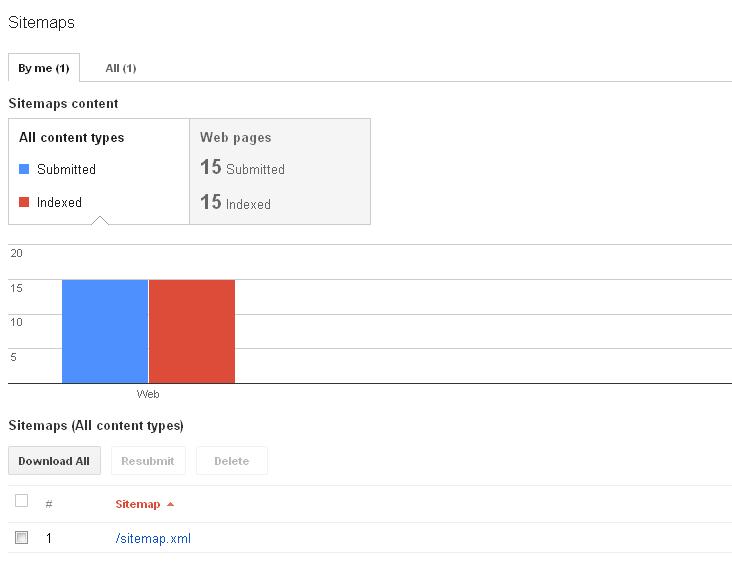
Task: Click the # column header
Action: 49,504
